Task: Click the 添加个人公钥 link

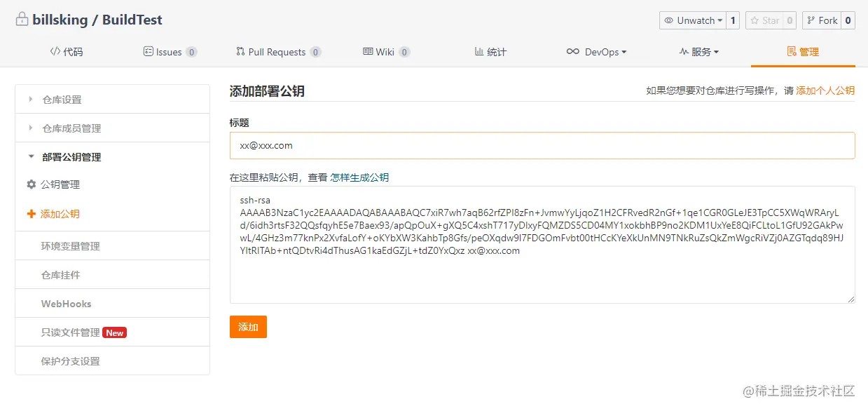Action: (825, 90)
